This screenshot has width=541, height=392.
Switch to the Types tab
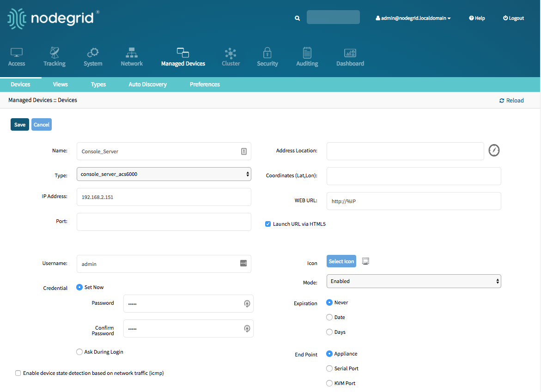98,84
